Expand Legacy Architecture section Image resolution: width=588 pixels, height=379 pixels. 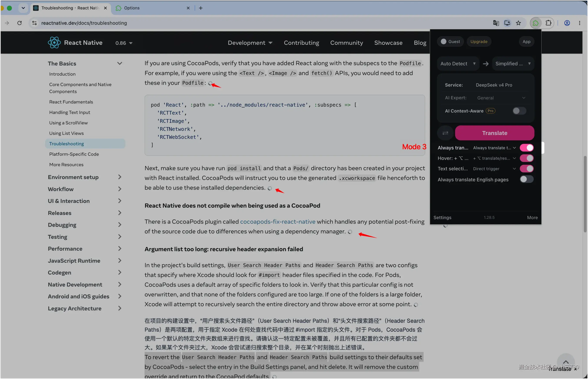[85, 309]
